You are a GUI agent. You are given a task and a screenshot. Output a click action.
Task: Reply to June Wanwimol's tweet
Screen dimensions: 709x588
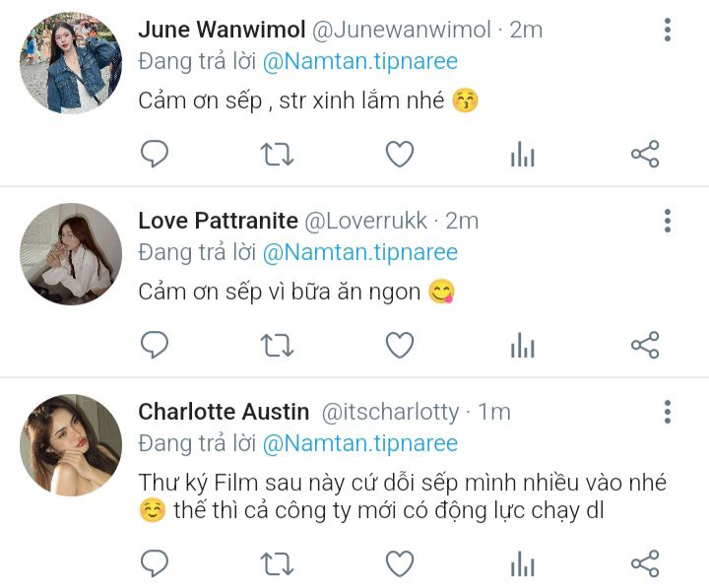pyautogui.click(x=155, y=154)
